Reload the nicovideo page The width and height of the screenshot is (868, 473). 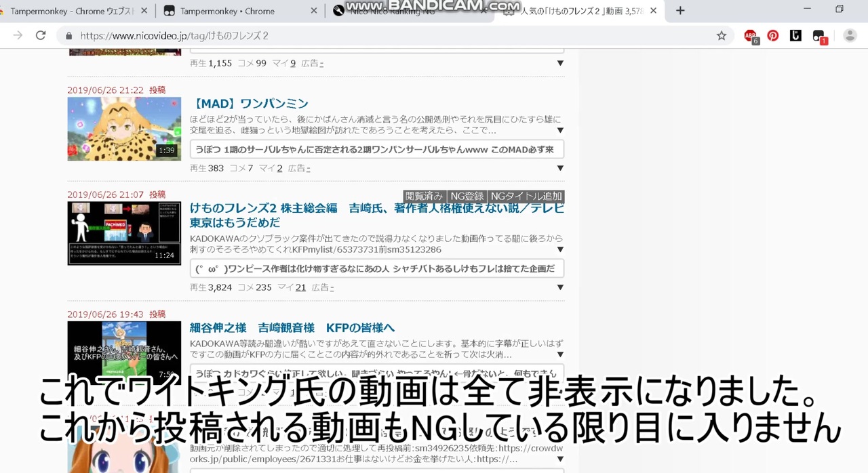coord(41,35)
